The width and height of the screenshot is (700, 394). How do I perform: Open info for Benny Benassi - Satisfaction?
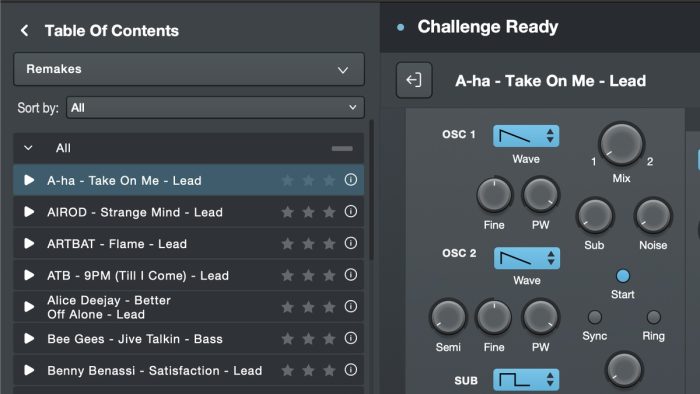[351, 369]
